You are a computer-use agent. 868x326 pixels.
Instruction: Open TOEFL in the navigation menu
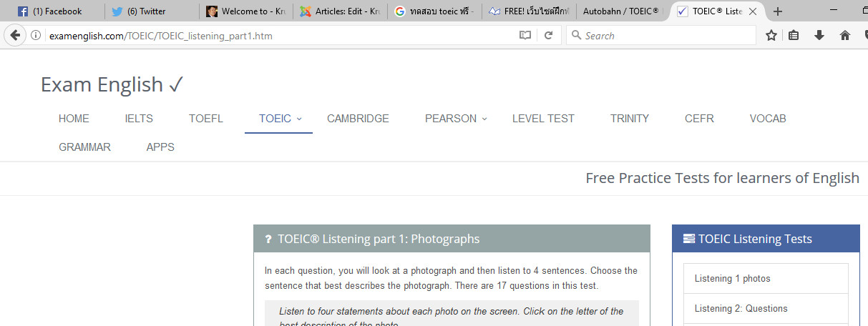(x=206, y=119)
